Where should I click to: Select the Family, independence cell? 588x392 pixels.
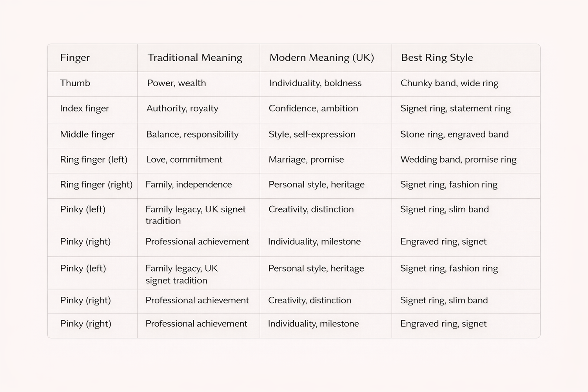(x=189, y=185)
